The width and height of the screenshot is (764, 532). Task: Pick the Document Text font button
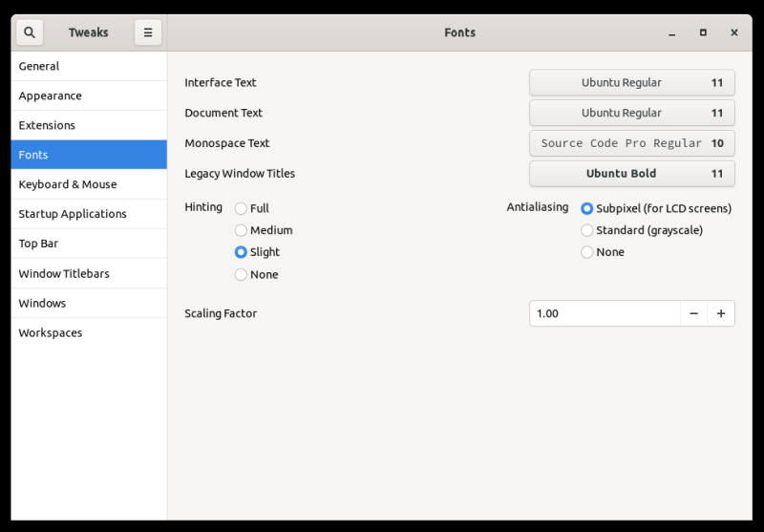pos(631,113)
